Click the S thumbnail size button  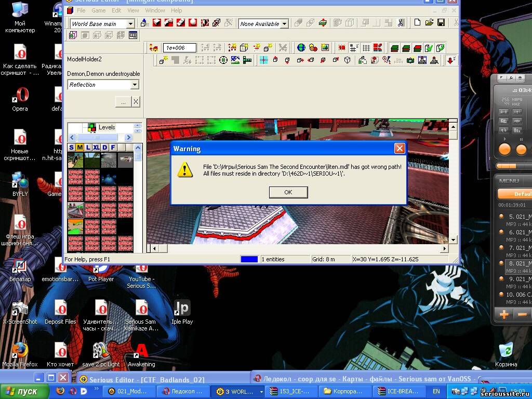pos(71,147)
